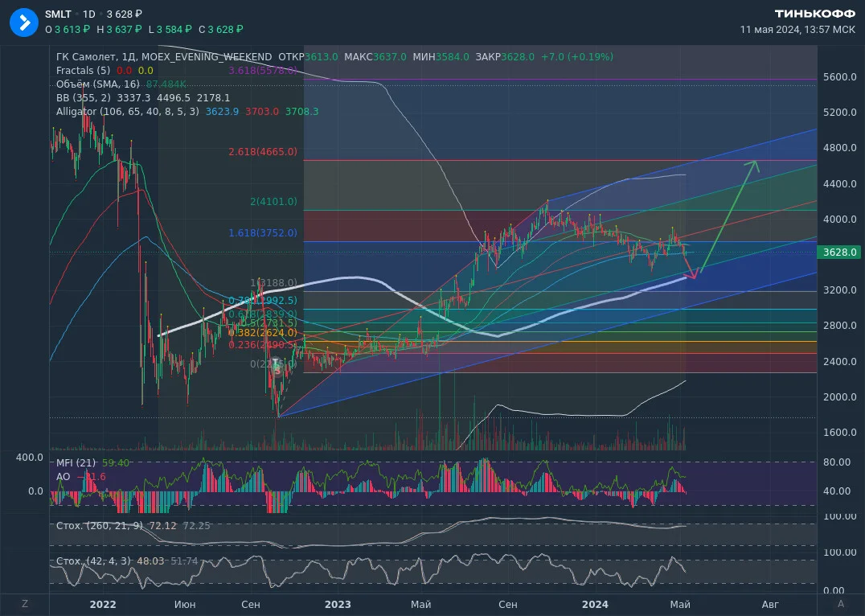The height and width of the screenshot is (616, 865).
Task: Click the 400.0 label on AO scale
Action: 30,458
